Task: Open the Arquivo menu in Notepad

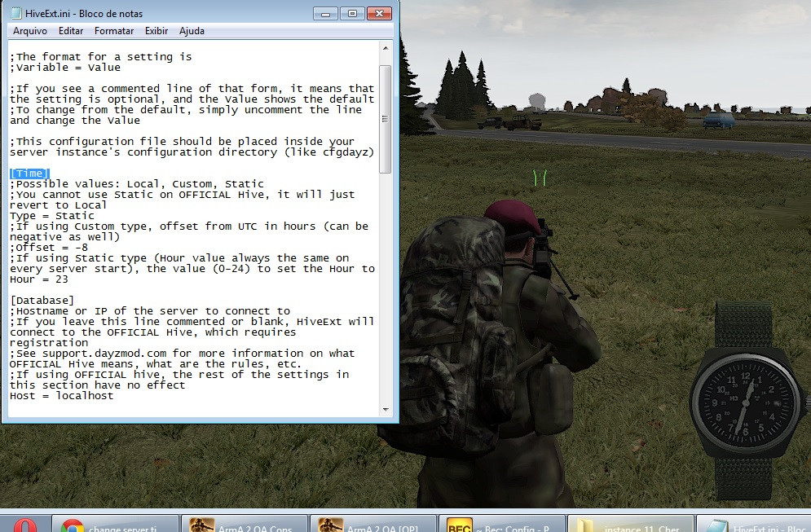Action: coord(30,31)
